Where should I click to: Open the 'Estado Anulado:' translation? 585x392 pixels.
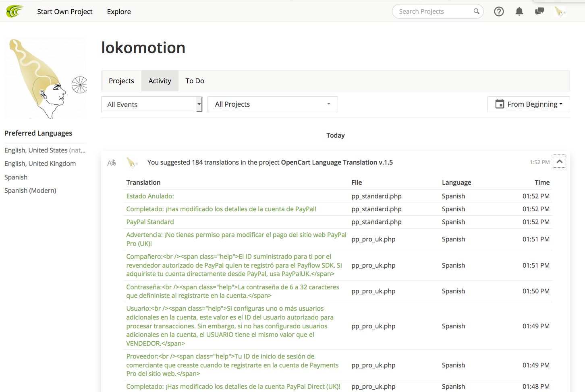pyautogui.click(x=150, y=196)
